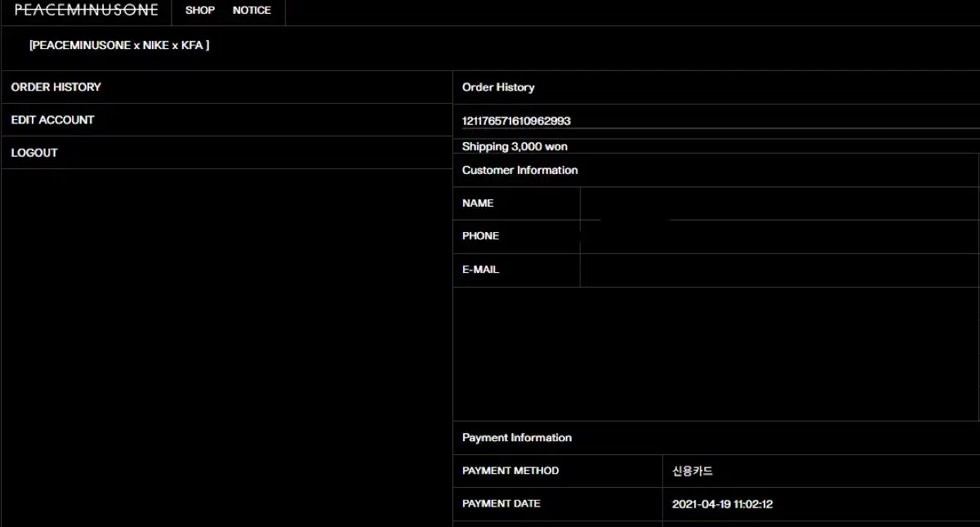Select the E-MAIL label cell
Image resolution: width=980 pixels, height=527 pixels.
click(516, 270)
